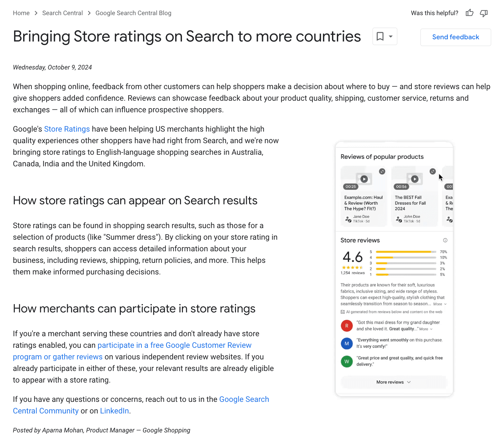Screen dimensions: 504x444
Task: Click the thumbs up helpful icon
Action: click(469, 13)
